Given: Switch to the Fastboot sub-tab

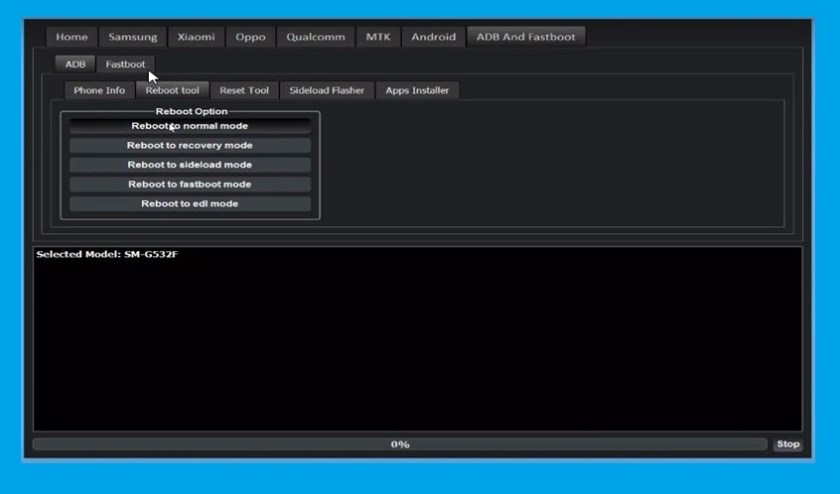Looking at the screenshot, I should tap(125, 64).
